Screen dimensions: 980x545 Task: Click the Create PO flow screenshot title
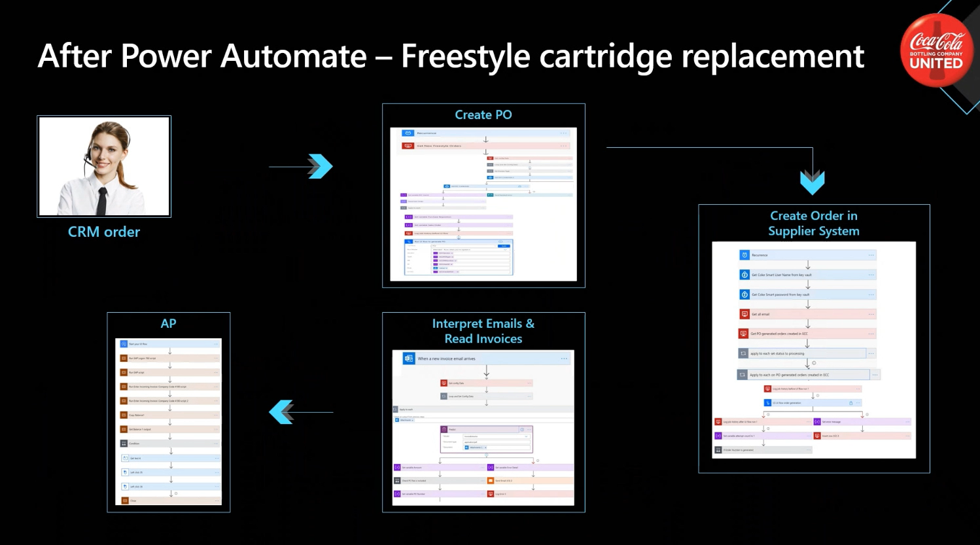(x=483, y=115)
